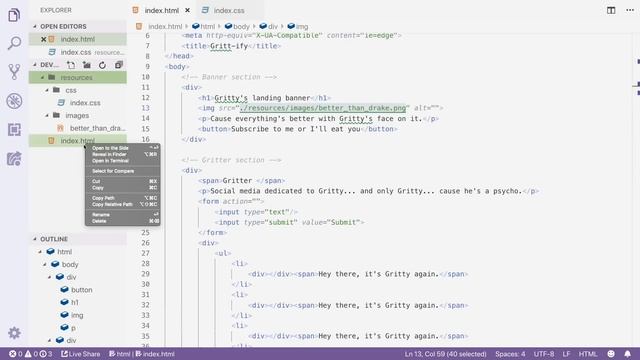This screenshot has height=360, width=640.
Task: Select the img symbol in Outline
Action: point(78,315)
